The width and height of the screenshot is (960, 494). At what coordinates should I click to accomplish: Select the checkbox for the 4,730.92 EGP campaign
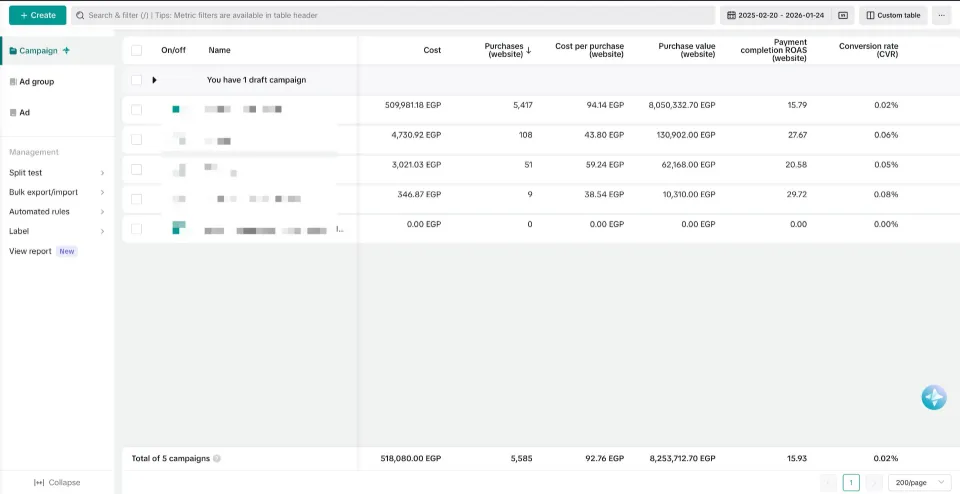137,140
